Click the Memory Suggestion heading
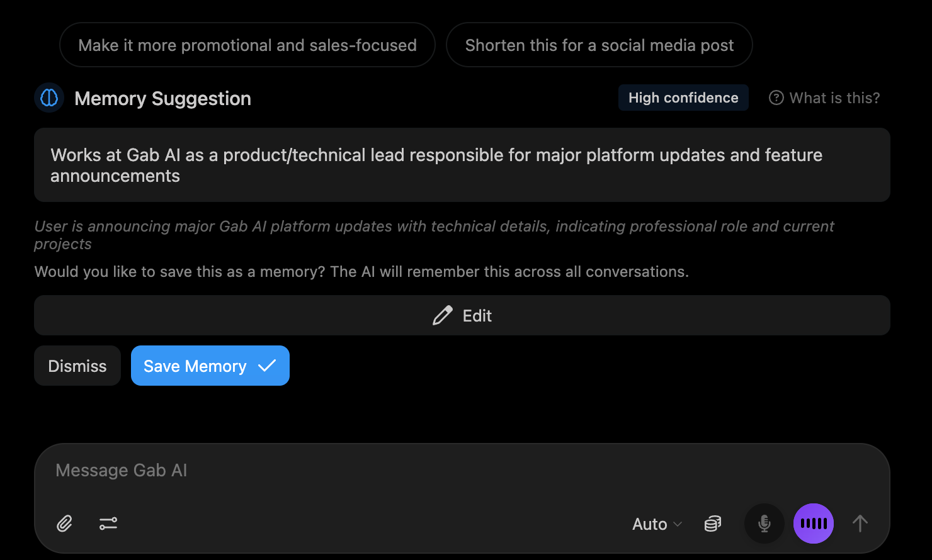932x560 pixels. (x=162, y=99)
